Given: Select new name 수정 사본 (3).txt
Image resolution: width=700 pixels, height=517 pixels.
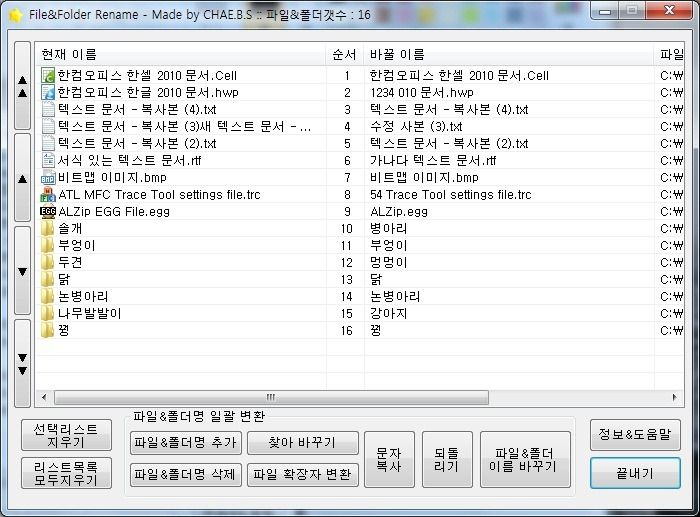Looking at the screenshot, I should click(x=416, y=126).
